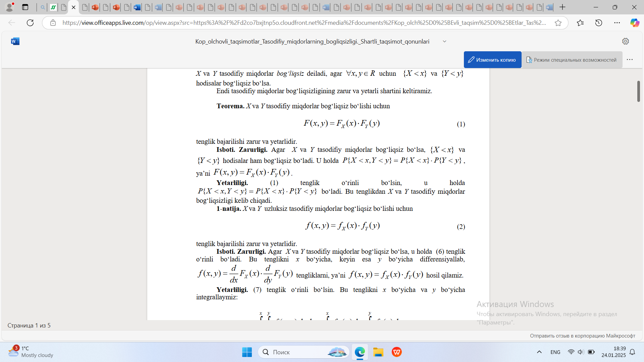Open the browser favorites list icon
The height and width of the screenshot is (362, 644).
[x=580, y=23]
